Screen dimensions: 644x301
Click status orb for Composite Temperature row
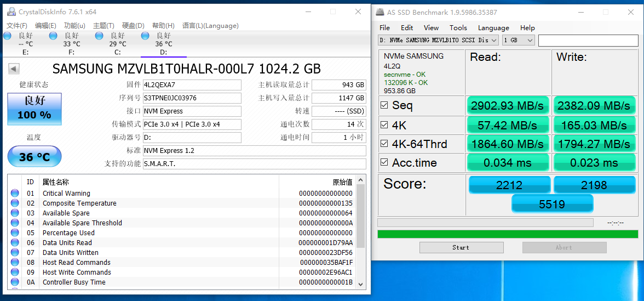point(15,203)
